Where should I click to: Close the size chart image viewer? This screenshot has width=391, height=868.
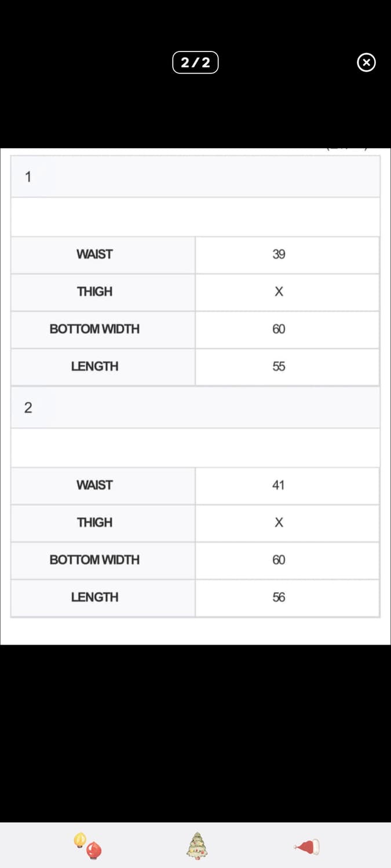click(366, 62)
